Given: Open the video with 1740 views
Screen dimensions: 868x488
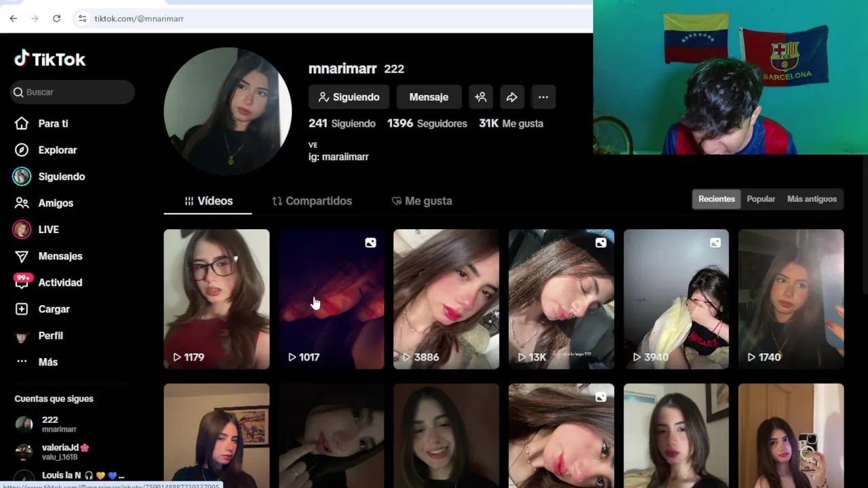Looking at the screenshot, I should click(791, 299).
